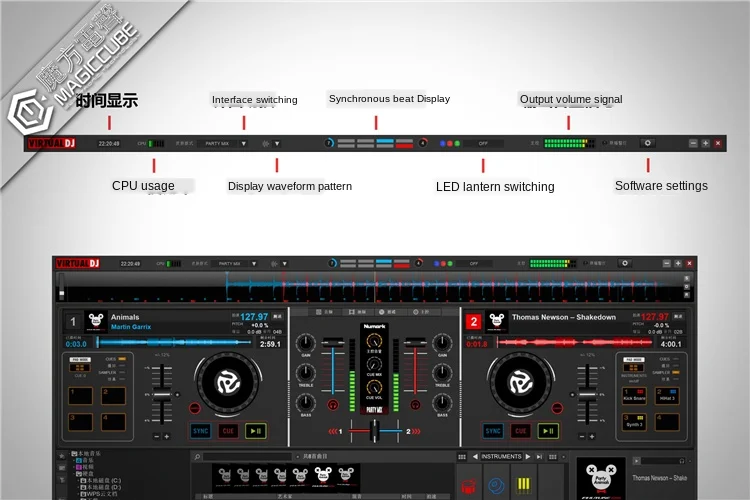Toggle deck 1 headphone cue in the mixer
The image size is (750, 500).
[333, 405]
